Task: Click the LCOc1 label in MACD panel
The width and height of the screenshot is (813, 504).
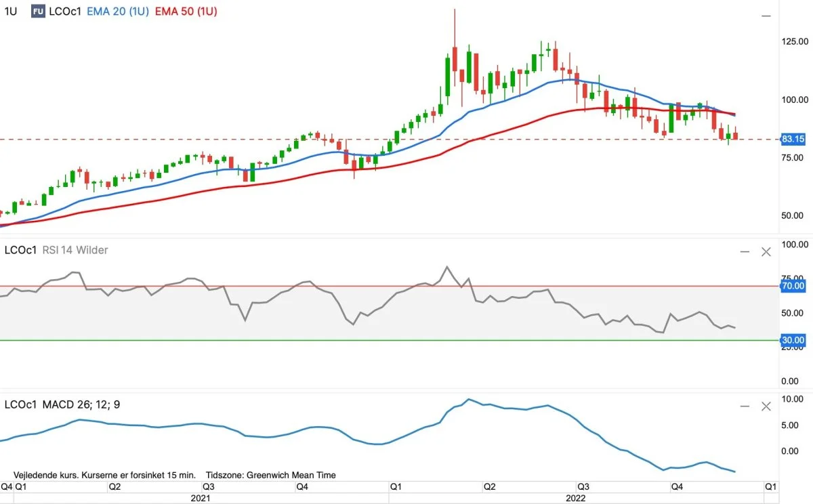Action: pos(21,404)
